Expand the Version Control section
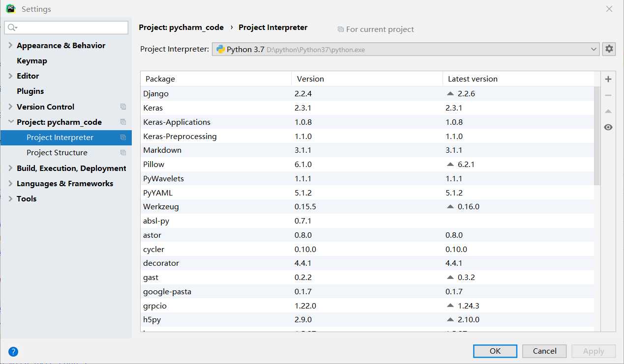This screenshot has height=364, width=624. (x=11, y=107)
